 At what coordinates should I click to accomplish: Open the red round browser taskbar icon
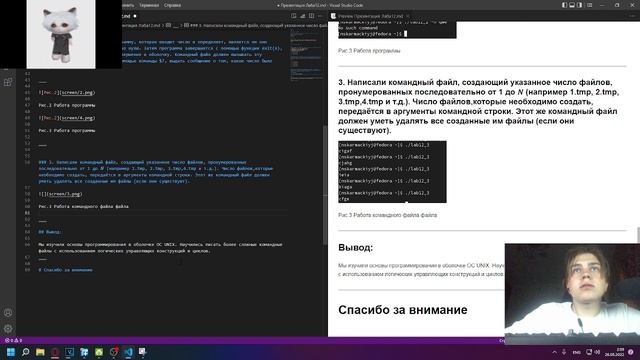[x=55, y=352]
